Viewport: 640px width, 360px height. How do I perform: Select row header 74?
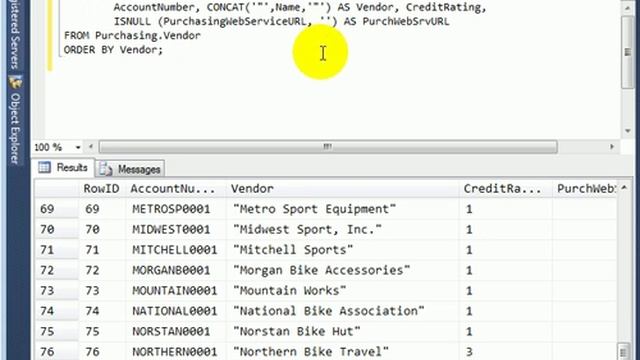click(57, 311)
